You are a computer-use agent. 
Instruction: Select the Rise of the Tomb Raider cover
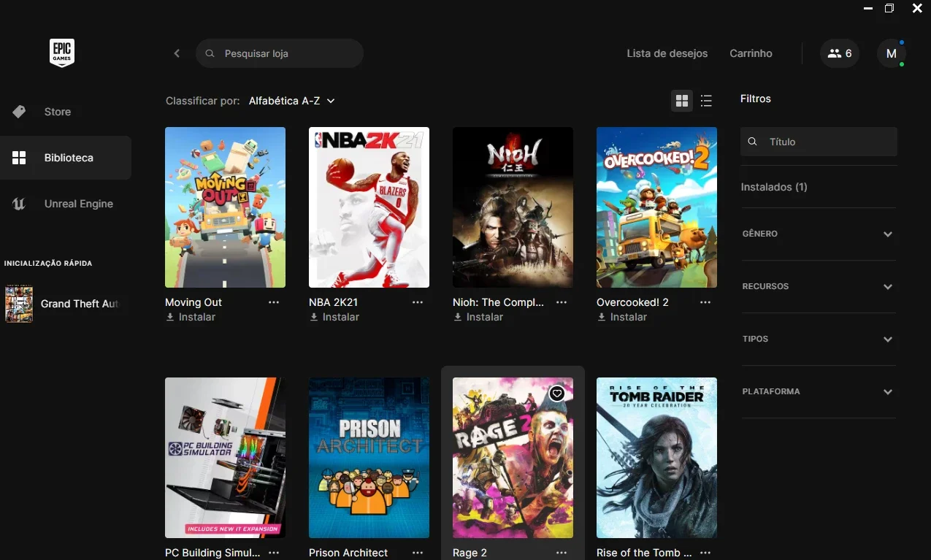656,458
